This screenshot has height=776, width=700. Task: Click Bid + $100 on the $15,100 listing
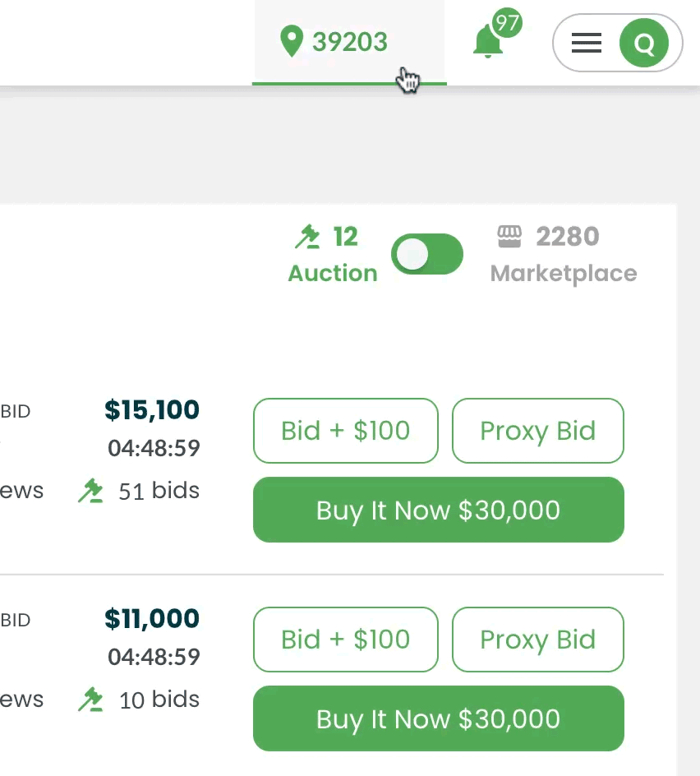coord(346,431)
